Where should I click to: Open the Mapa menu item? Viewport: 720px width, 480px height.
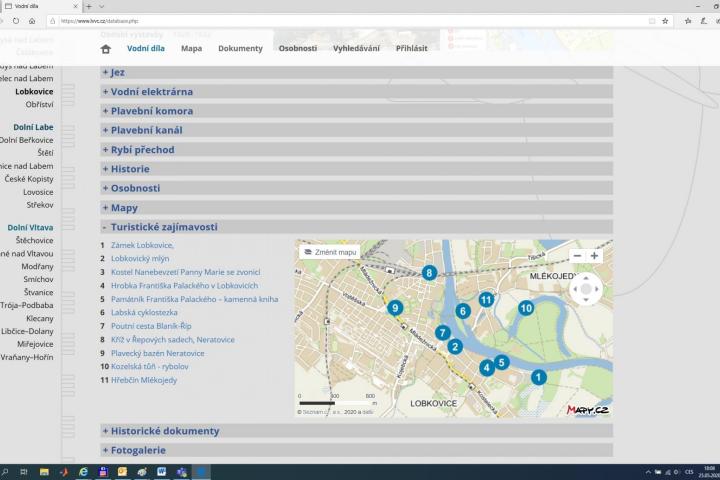pos(191,48)
